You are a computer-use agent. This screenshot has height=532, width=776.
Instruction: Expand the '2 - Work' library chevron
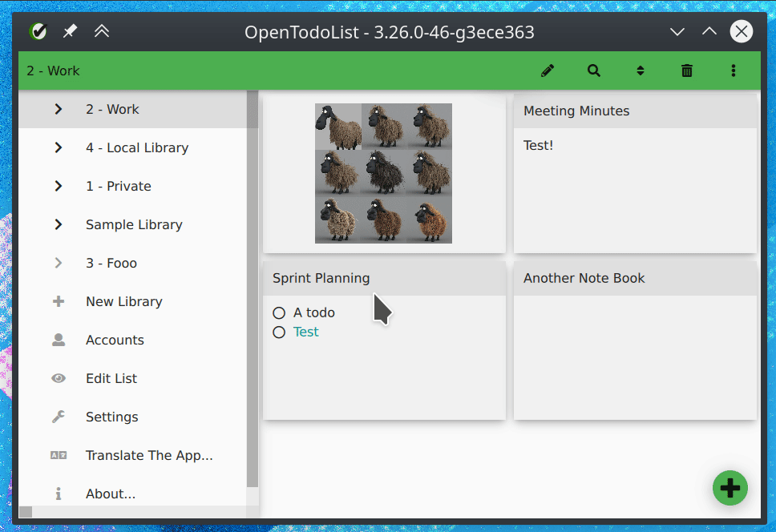click(59, 109)
